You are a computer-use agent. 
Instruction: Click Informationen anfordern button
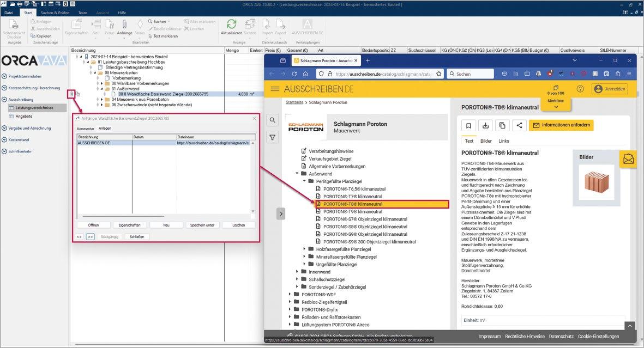pyautogui.click(x=561, y=125)
